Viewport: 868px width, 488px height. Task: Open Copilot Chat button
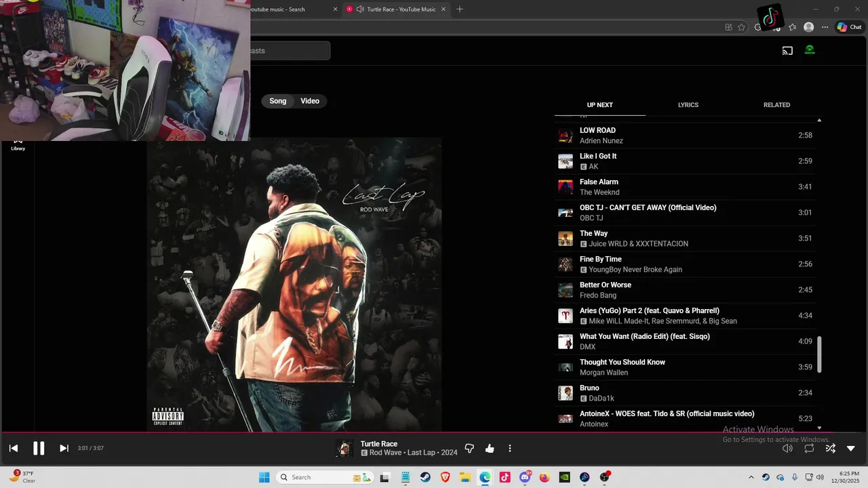pos(849,27)
